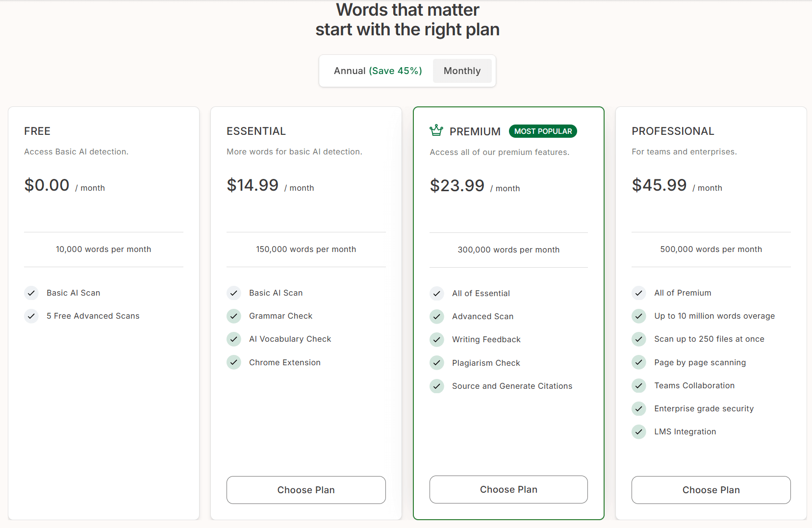This screenshot has height=528, width=812.
Task: Click checkmark icon beside Grammar Check
Action: [234, 316]
